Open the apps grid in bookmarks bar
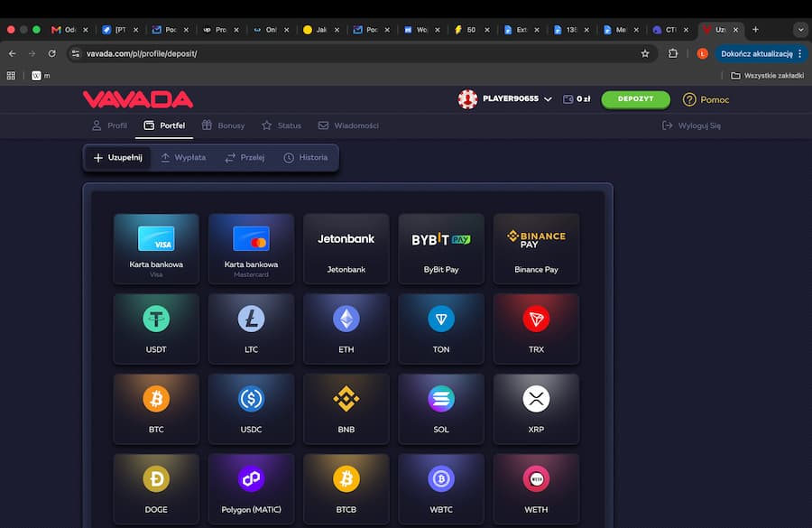Image resolution: width=812 pixels, height=528 pixels. coord(11,76)
